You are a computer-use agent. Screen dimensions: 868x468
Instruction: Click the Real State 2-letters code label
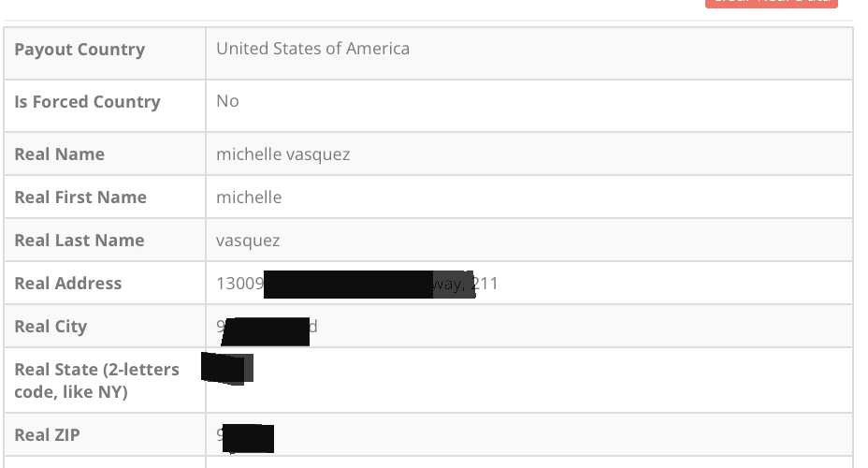tap(96, 380)
